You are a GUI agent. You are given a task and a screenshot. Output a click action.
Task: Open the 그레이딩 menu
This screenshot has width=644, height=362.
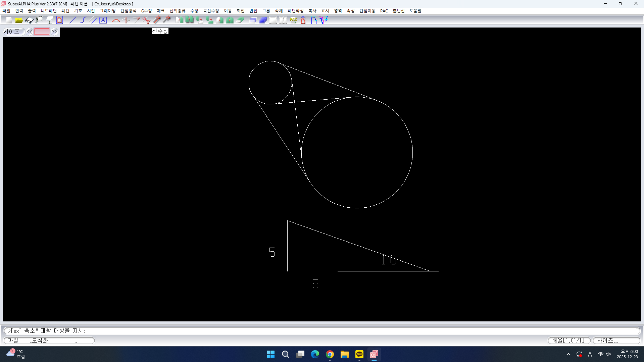click(107, 11)
